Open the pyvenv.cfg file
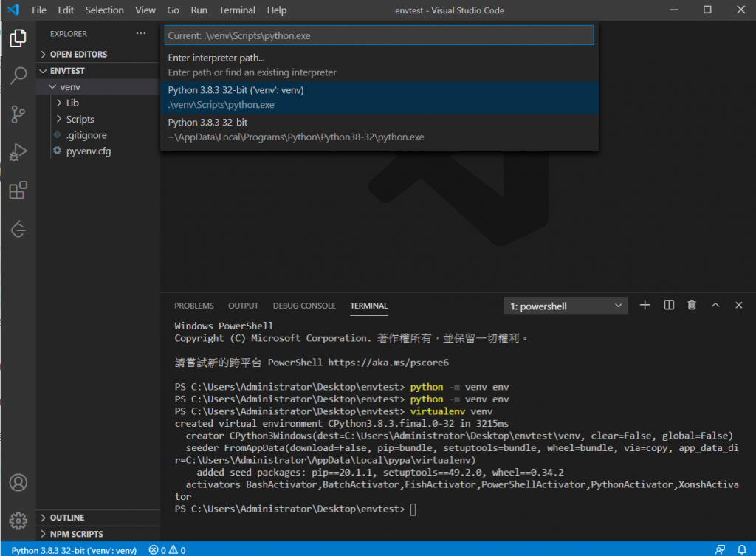Image resolution: width=756 pixels, height=556 pixels. coord(98,151)
